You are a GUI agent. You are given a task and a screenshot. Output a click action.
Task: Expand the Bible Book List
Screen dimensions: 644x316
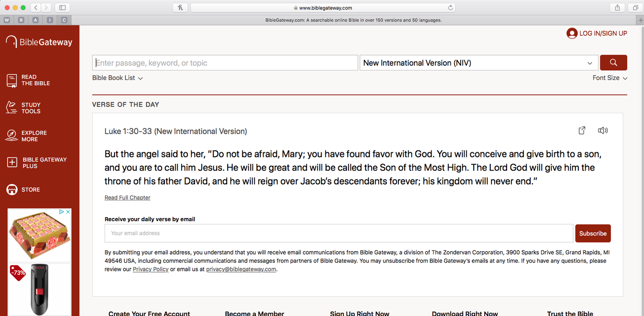pyautogui.click(x=118, y=78)
